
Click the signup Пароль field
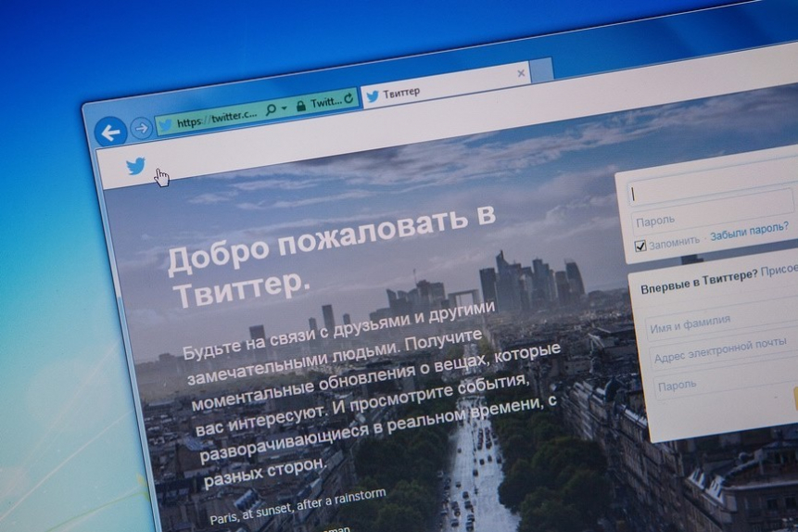(x=725, y=379)
